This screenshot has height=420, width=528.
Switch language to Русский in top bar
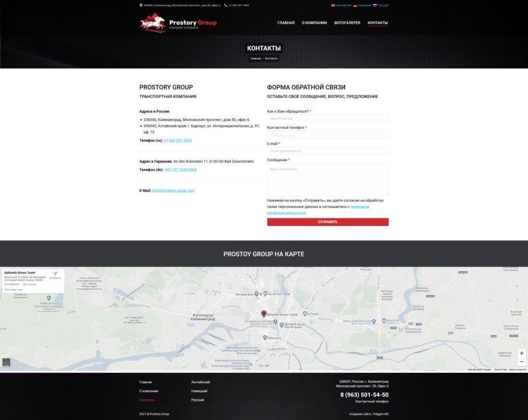click(x=383, y=5)
